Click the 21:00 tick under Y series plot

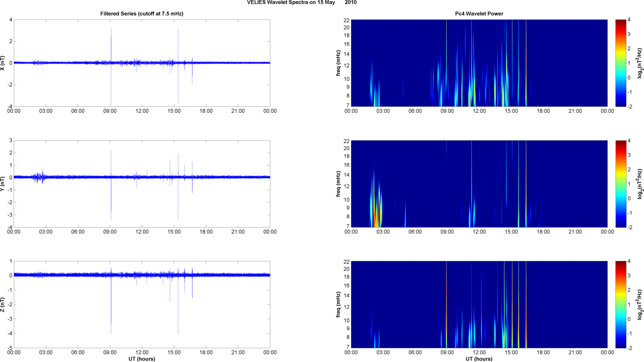coord(238,232)
